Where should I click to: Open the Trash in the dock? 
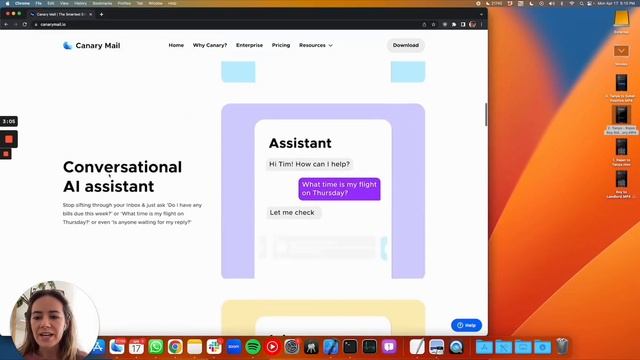[562, 347]
